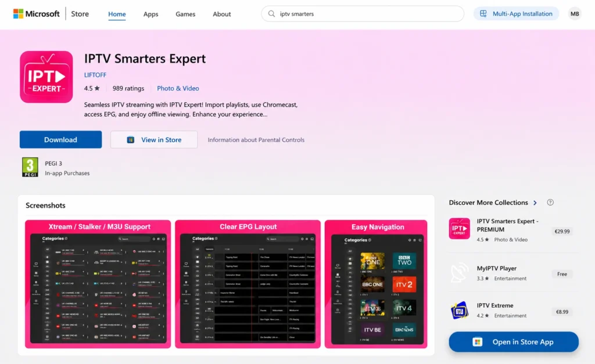This screenshot has width=595, height=364.
Task: Click the collections help question-mark icon
Action: [550, 203]
